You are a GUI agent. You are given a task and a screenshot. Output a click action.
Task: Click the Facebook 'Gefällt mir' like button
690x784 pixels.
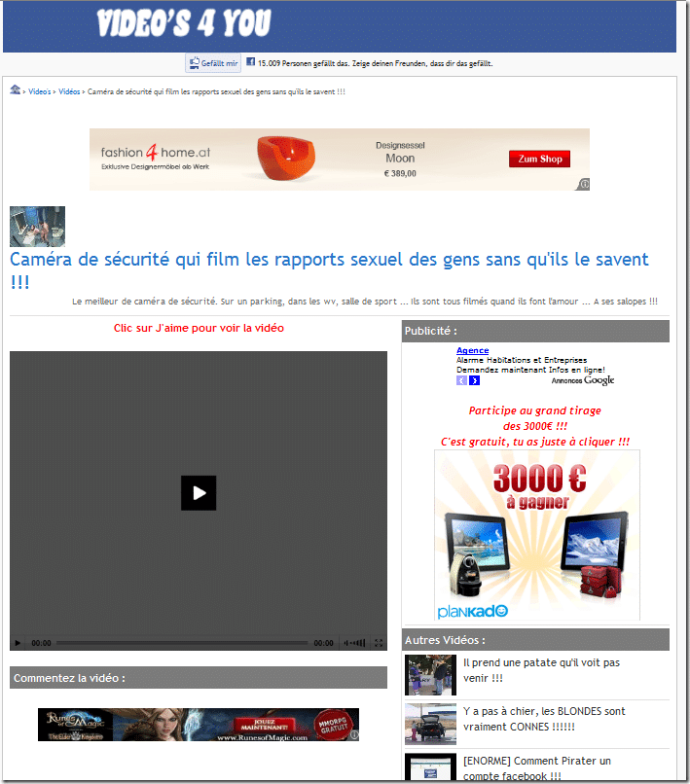point(213,63)
